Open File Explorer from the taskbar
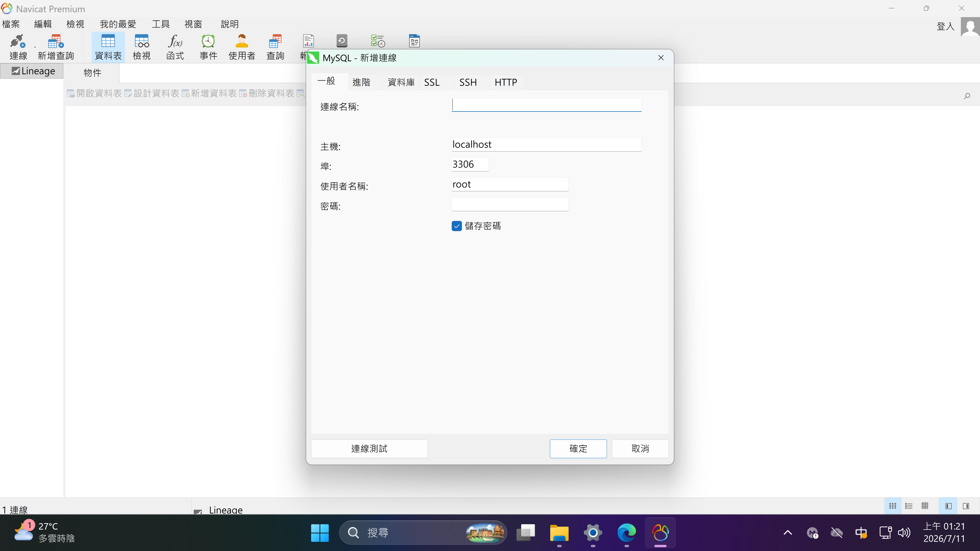This screenshot has height=551, width=980. (x=559, y=533)
